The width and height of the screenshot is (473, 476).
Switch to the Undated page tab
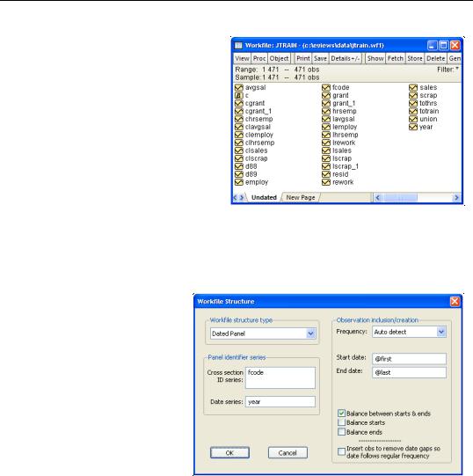[x=264, y=197]
